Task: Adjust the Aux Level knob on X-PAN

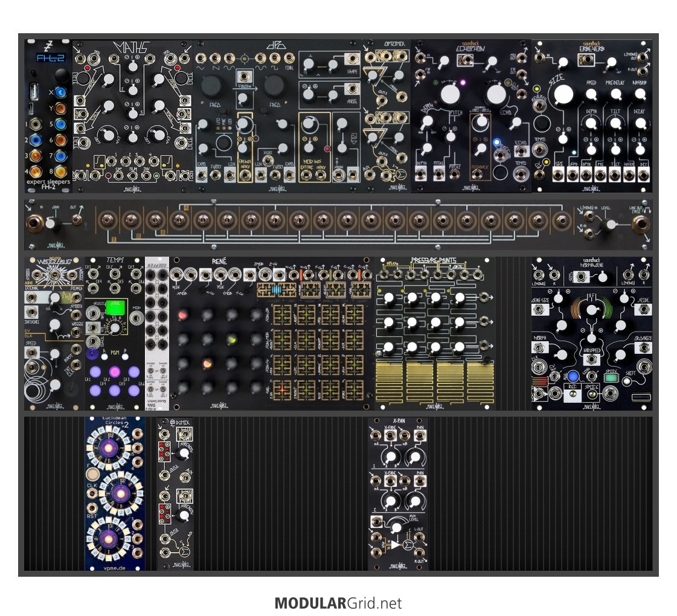Action: [x=396, y=527]
